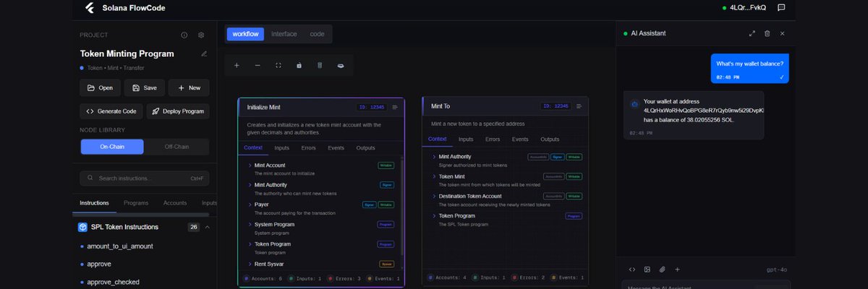Expand the System Program row

point(250,225)
